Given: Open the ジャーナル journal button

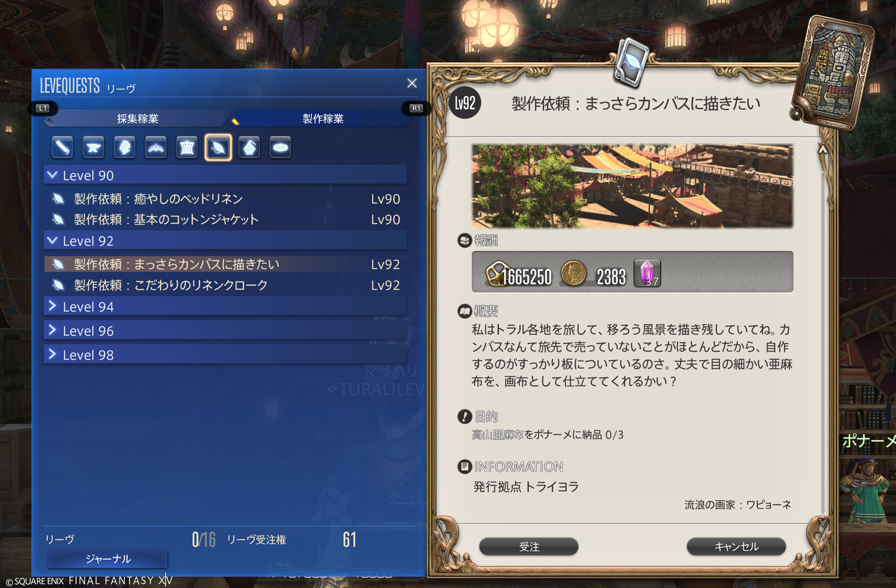Looking at the screenshot, I should [108, 559].
